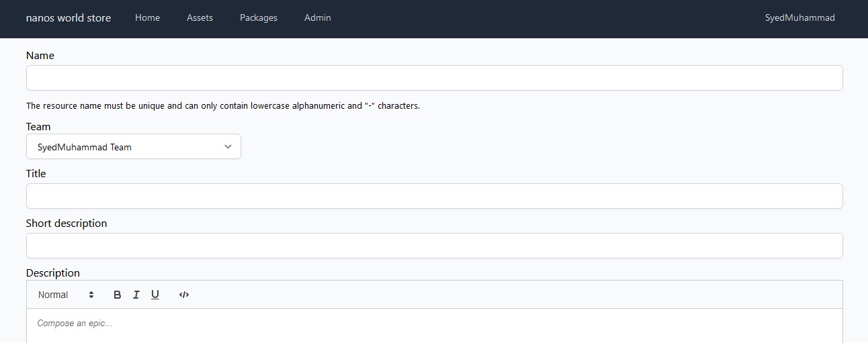Navigate to Packages
This screenshot has height=343, width=868.
258,18
